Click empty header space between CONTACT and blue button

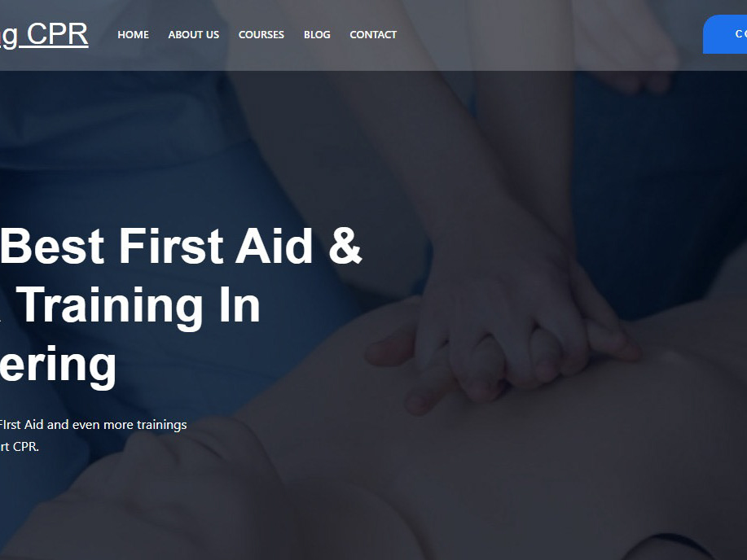[x=548, y=35]
